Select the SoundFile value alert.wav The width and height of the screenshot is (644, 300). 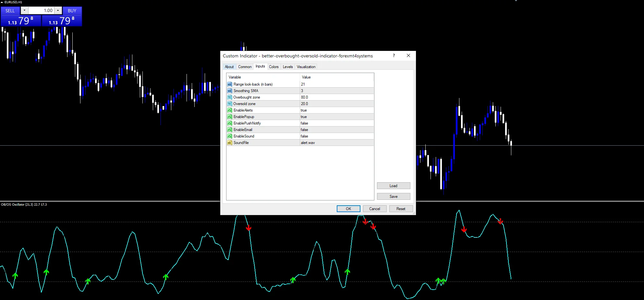[337, 143]
